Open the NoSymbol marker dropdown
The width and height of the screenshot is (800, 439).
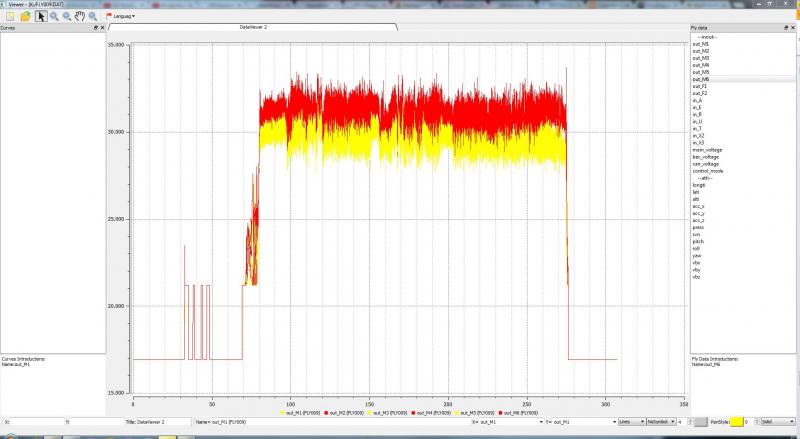click(x=662, y=422)
